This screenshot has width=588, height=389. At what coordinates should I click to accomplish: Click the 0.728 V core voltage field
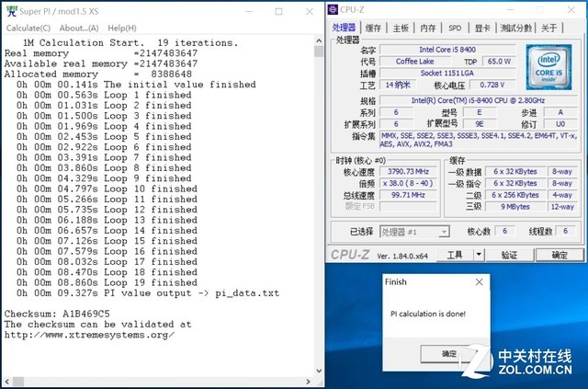[492, 85]
